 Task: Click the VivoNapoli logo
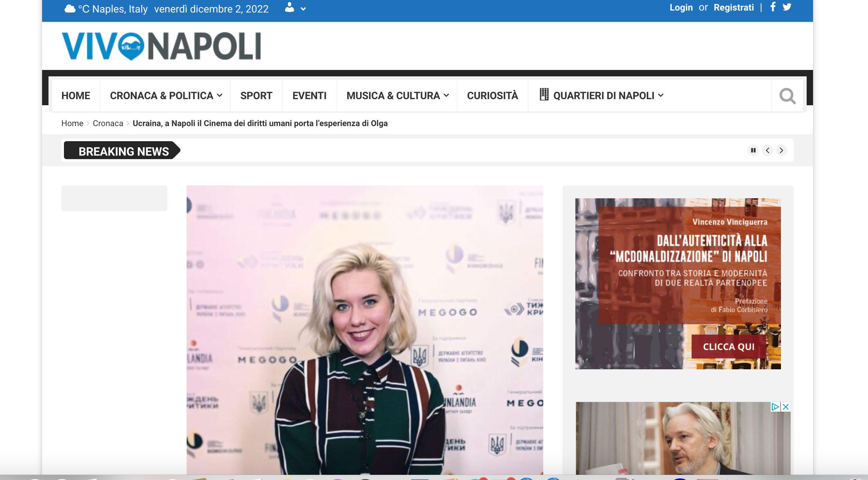(161, 46)
